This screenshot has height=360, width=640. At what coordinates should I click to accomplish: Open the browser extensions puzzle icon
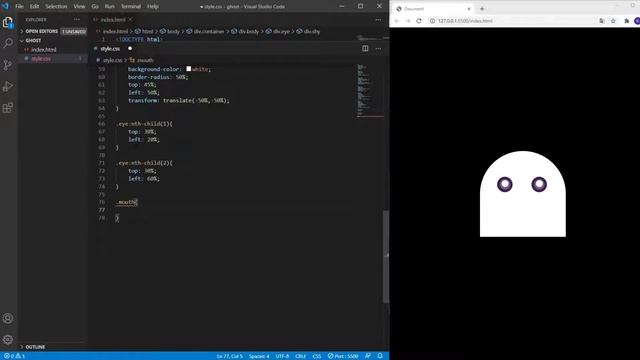coord(627,21)
